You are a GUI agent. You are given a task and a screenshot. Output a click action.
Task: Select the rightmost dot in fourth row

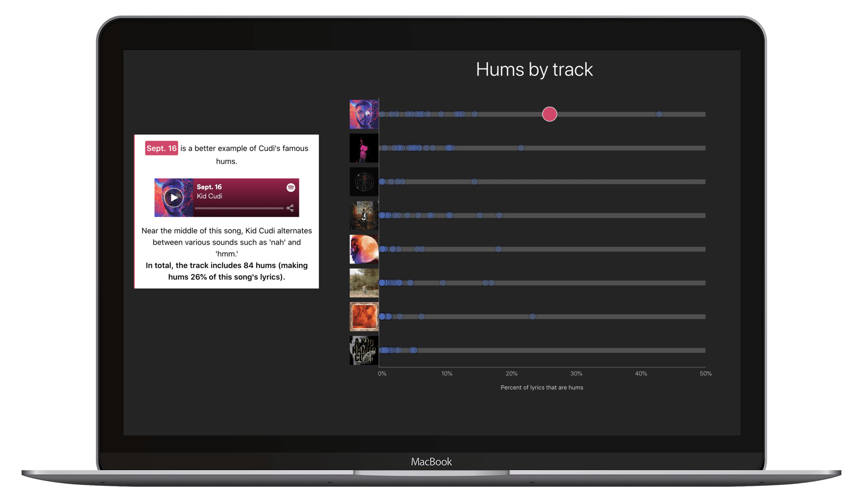pos(499,215)
